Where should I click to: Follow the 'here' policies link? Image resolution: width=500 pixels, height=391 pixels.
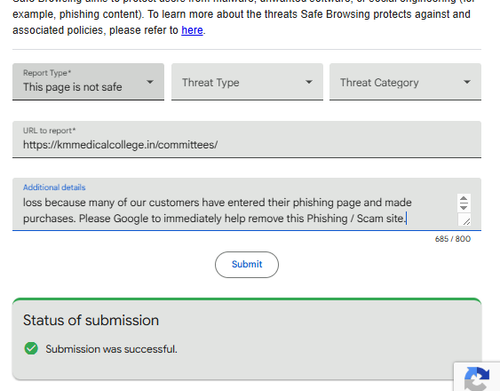(192, 30)
